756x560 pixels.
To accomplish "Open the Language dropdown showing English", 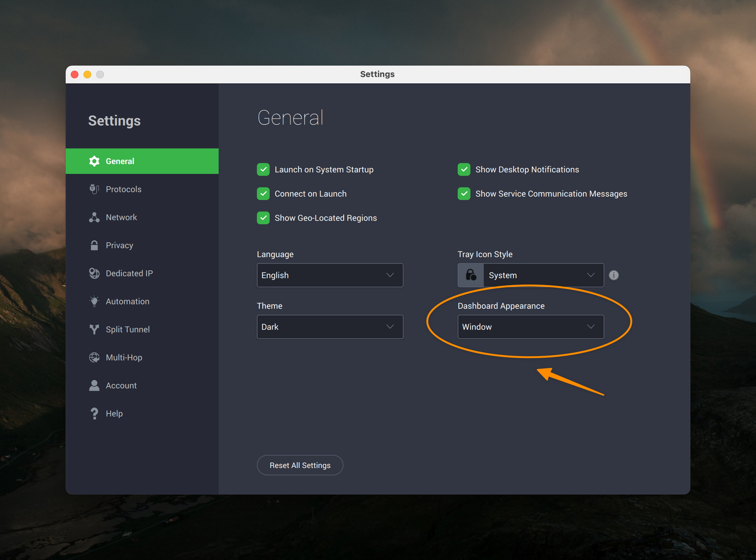I will click(x=330, y=275).
